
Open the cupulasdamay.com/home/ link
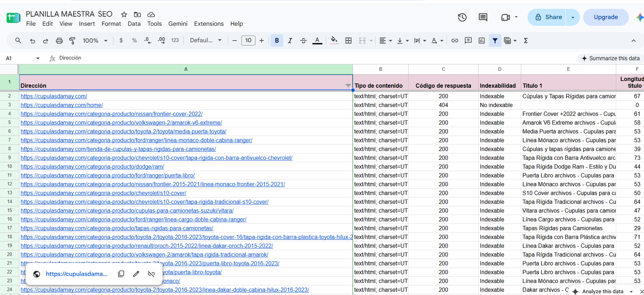62,105
